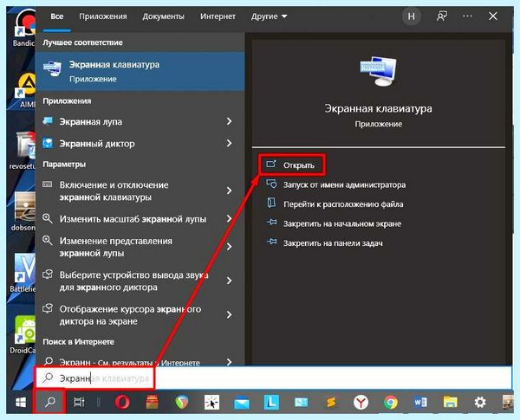Click the Лучшее соответствие section header
Image resolution: width=520 pixels, height=420 pixels.
(82, 42)
